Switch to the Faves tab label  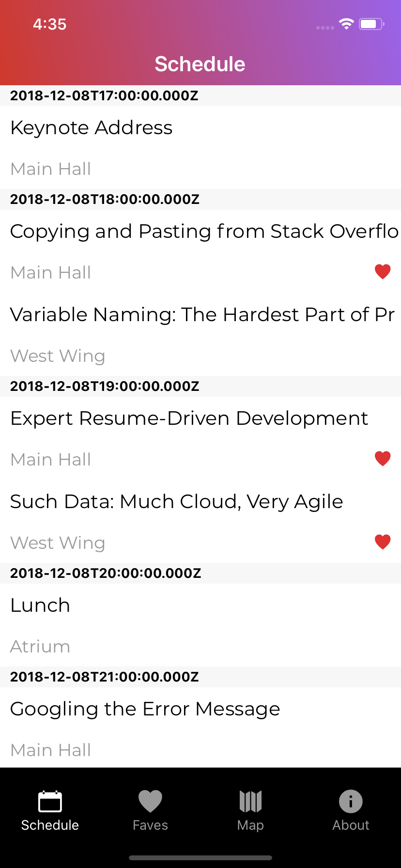coord(150,825)
